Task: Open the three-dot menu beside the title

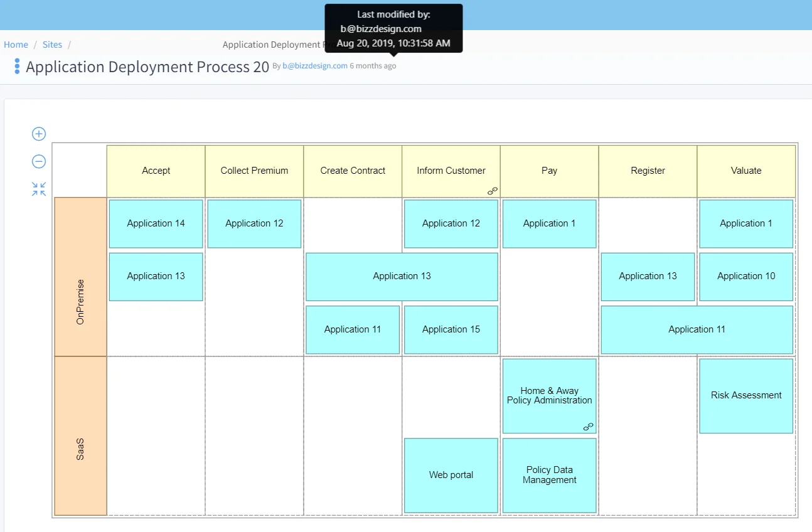Action: coord(16,66)
